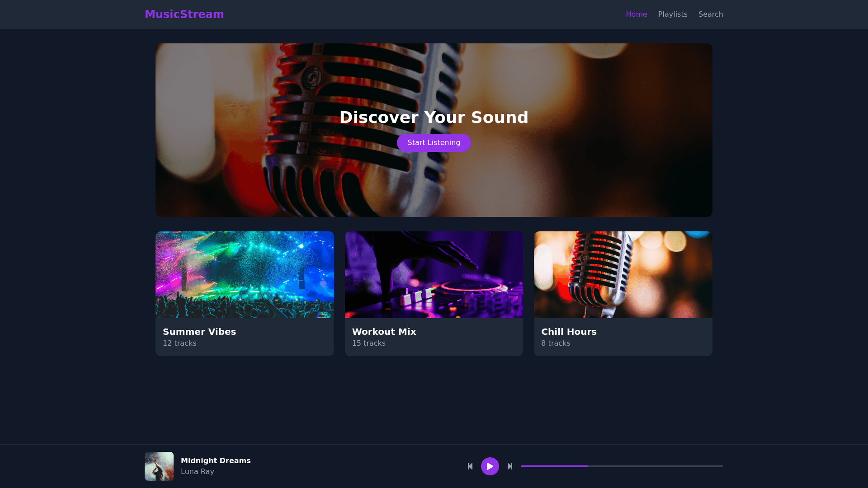Click the MusicStream logo
The image size is (868, 488).
184,14
